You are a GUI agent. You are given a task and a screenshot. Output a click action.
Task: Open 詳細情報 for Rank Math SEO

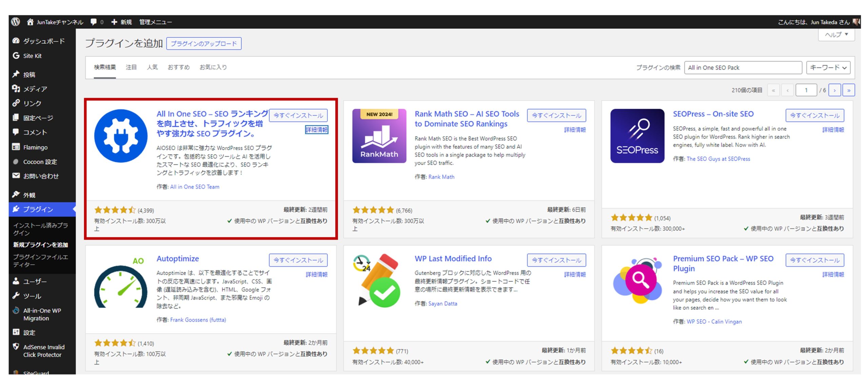tap(575, 130)
